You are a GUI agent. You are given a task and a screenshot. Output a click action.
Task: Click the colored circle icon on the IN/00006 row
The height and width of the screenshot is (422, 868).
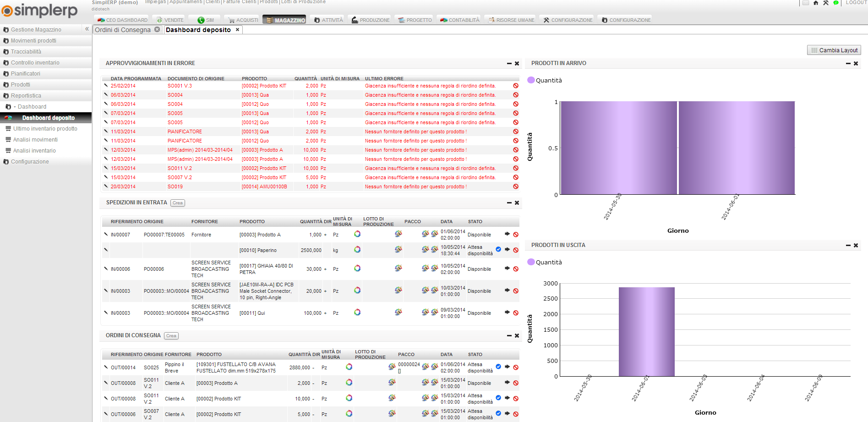coord(357,268)
